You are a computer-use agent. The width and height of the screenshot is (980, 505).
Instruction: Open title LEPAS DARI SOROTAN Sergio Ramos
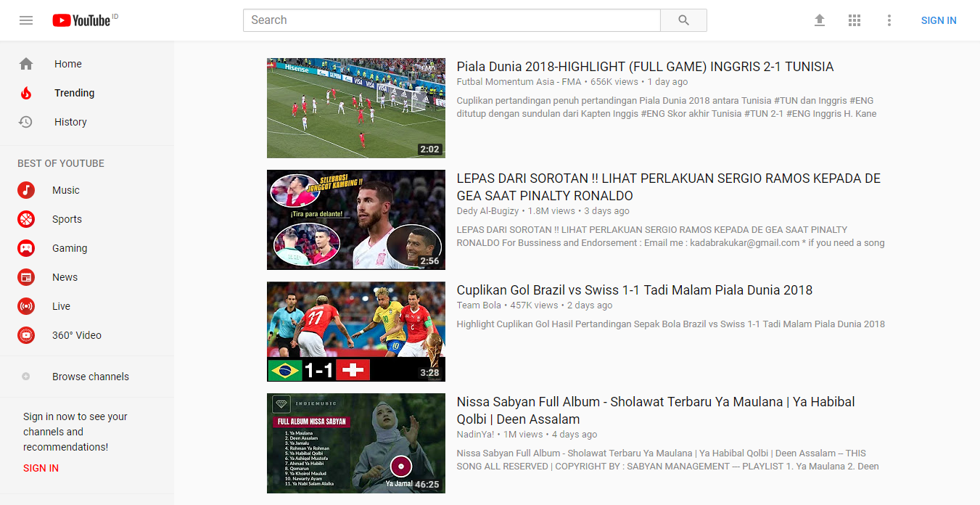coord(668,187)
